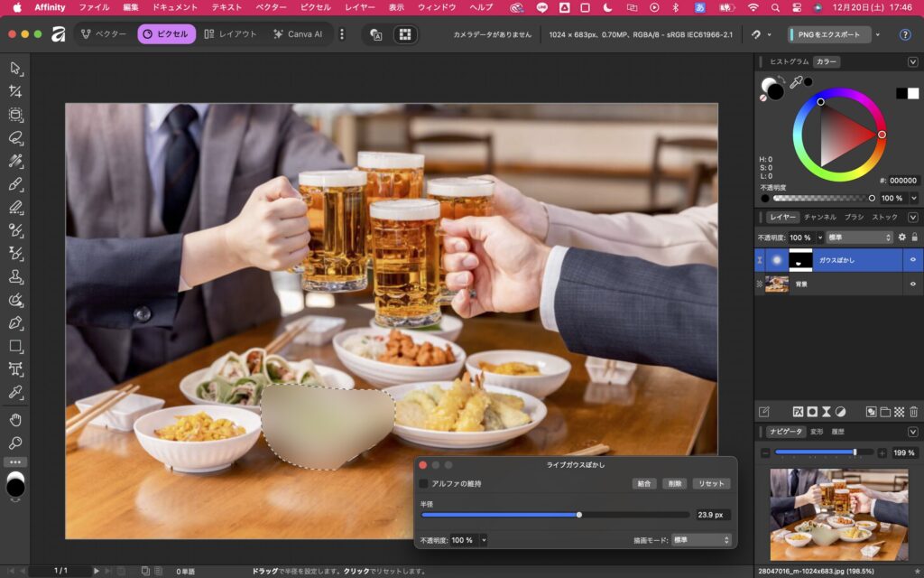Viewport: 924px width, 578px height.
Task: Pick the Zoom magnifier tool
Action: click(15, 443)
